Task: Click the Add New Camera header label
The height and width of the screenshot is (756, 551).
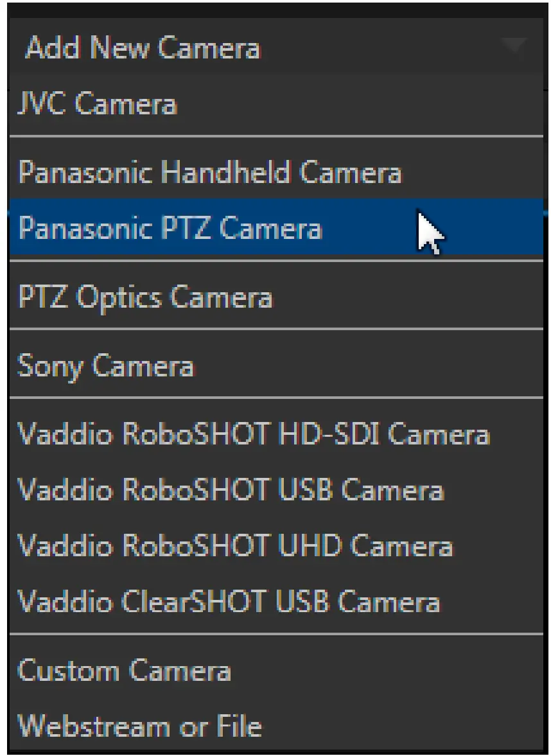Action: (141, 47)
